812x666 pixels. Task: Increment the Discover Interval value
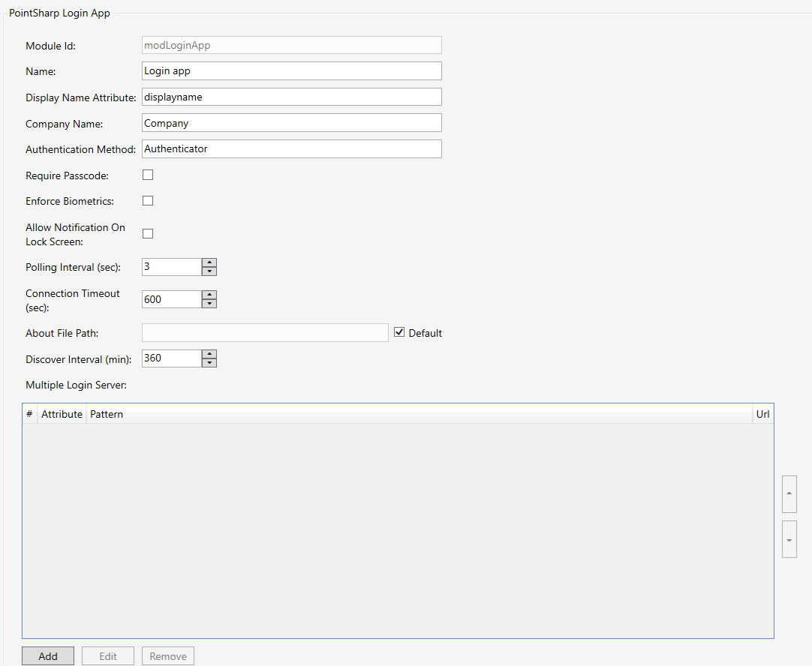209,354
